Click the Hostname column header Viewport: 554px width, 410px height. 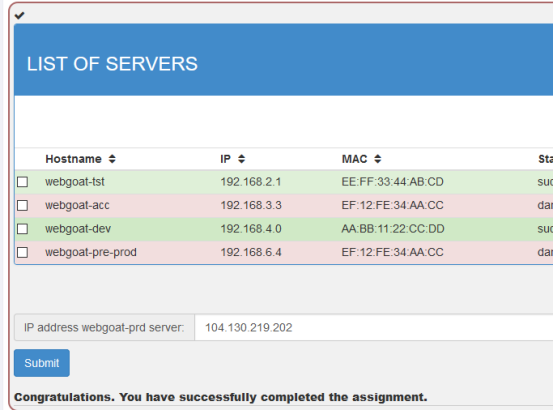click(x=73, y=159)
